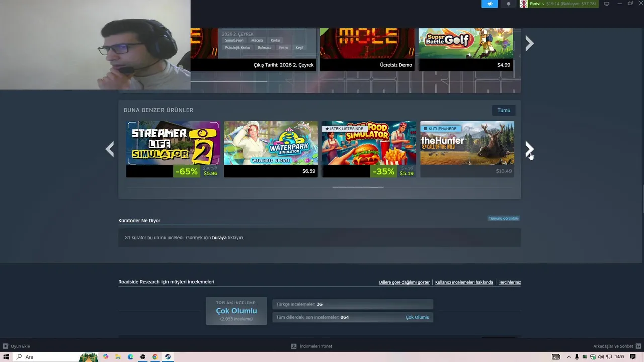Click 14:55 taskbar clock
Viewport: 644px width, 362px height.
coord(620,357)
